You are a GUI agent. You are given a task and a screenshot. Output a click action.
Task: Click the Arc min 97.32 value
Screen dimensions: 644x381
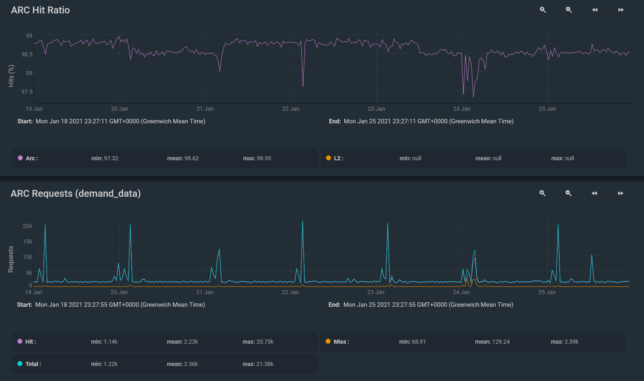(105, 158)
